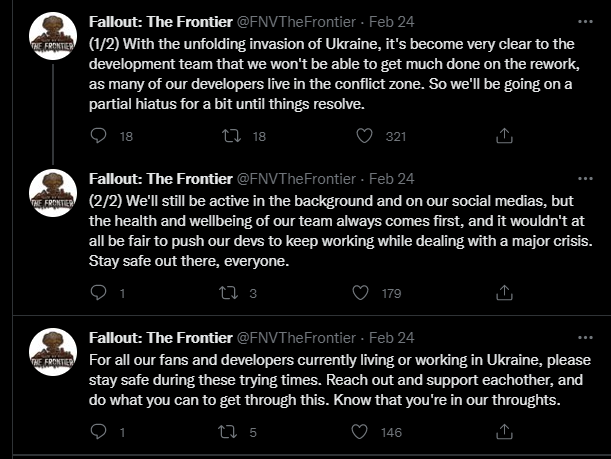Viewport: 611px width, 459px height.
Task: Share the (2/2) tweet
Action: [x=504, y=293]
